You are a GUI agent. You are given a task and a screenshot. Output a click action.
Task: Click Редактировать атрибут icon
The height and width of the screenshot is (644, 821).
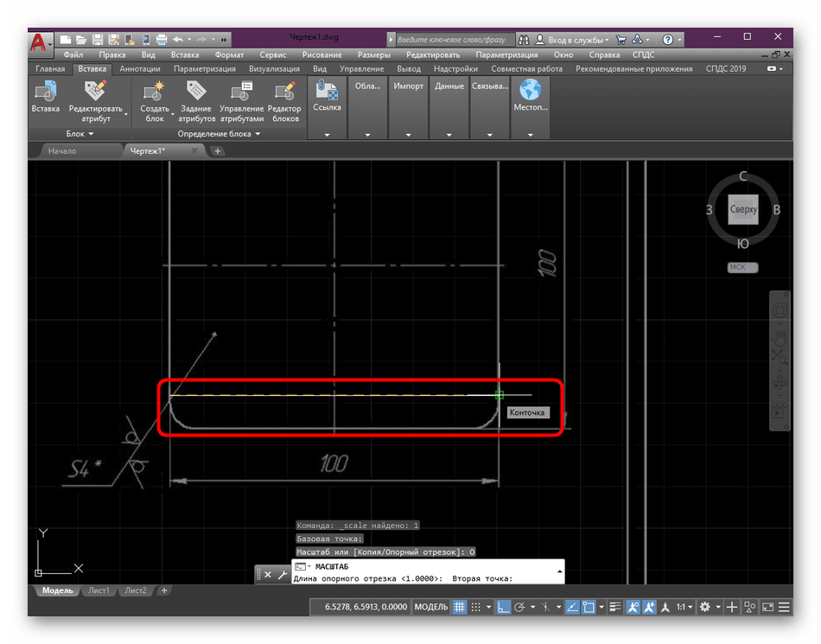pyautogui.click(x=95, y=91)
